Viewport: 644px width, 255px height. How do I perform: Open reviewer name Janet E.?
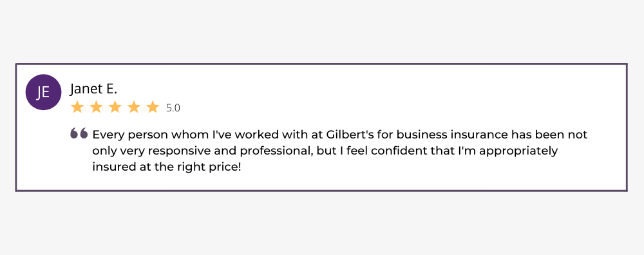(x=93, y=89)
